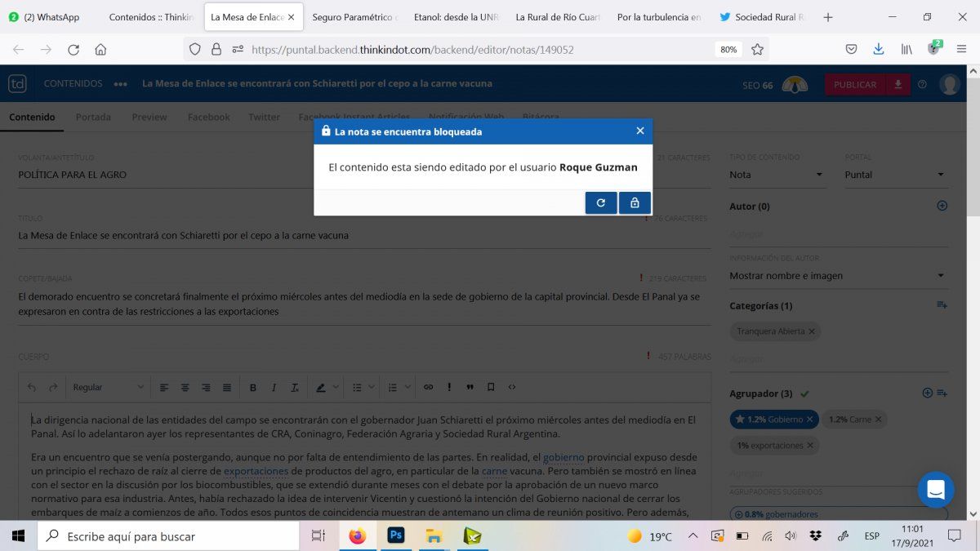980x551 pixels.
Task: Click the refresh button in the blocked dialog
Action: pyautogui.click(x=601, y=203)
